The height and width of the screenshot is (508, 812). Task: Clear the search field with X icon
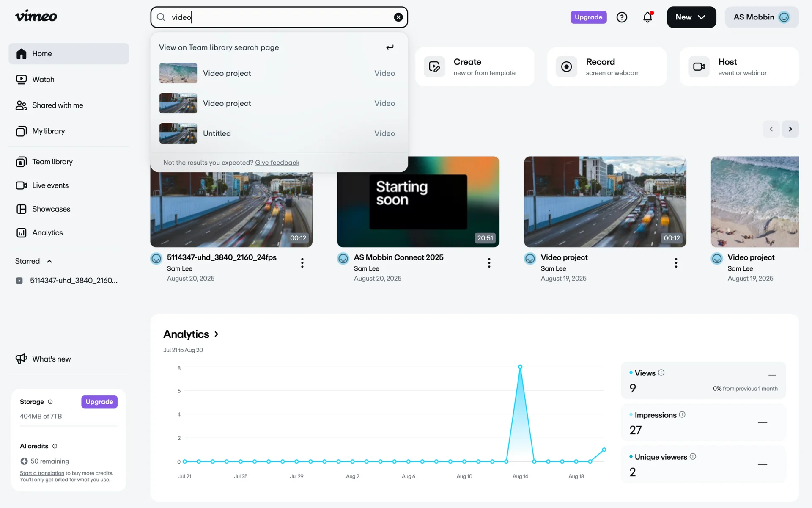click(398, 17)
